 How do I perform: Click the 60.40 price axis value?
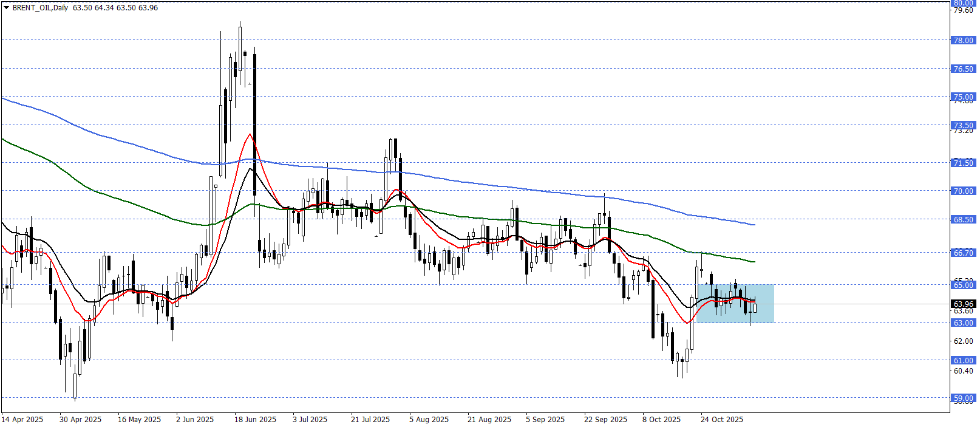[x=963, y=371]
